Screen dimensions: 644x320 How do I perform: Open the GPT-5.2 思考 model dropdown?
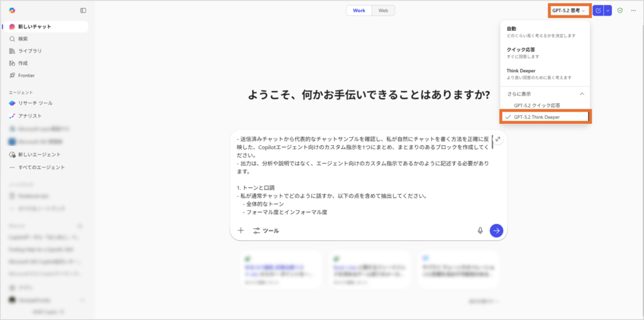click(569, 11)
